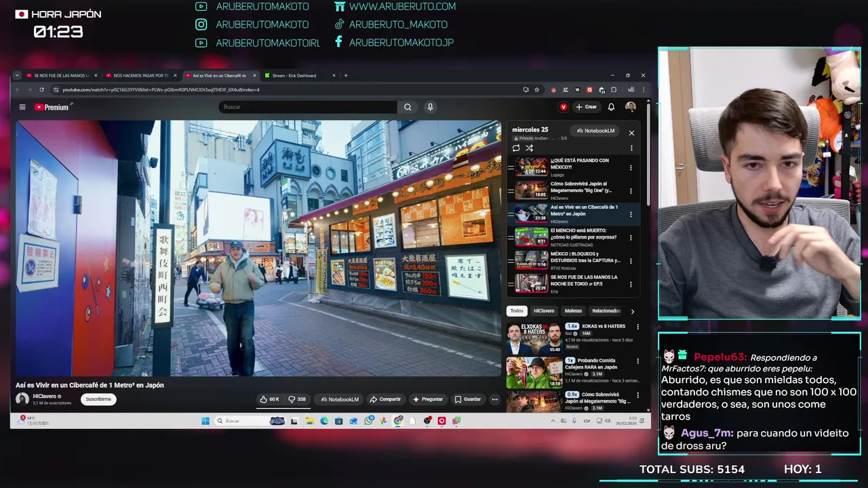Open playlist panel three-dot options

631,148
